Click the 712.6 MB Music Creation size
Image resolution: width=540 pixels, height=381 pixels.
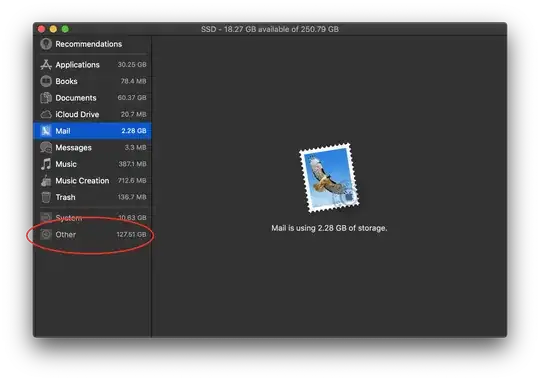click(x=132, y=181)
